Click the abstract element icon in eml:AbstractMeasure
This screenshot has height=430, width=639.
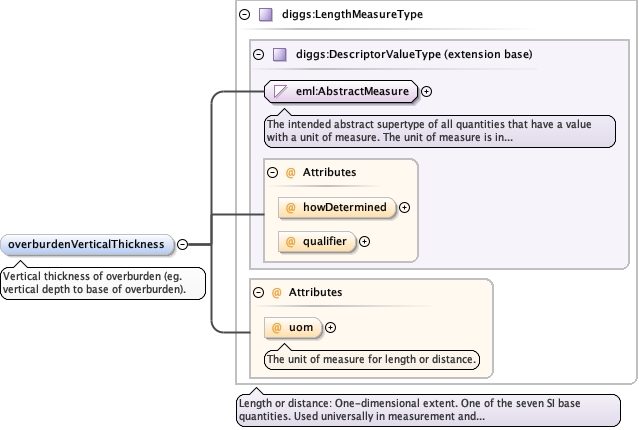coord(281,92)
